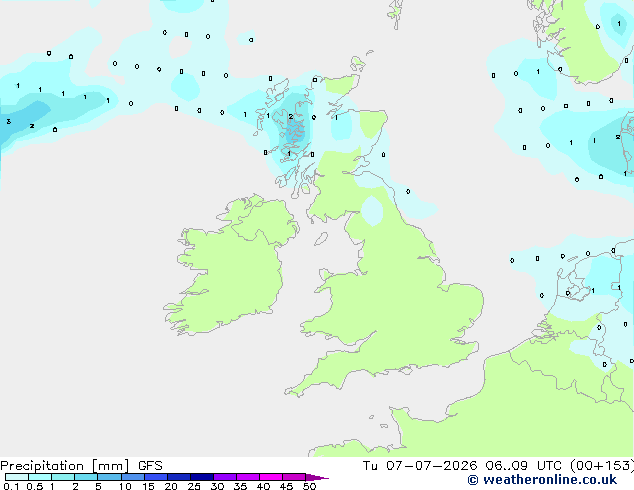634x490 pixels.
Task: Click the "0.5" legend scale value
Action: [35, 486]
